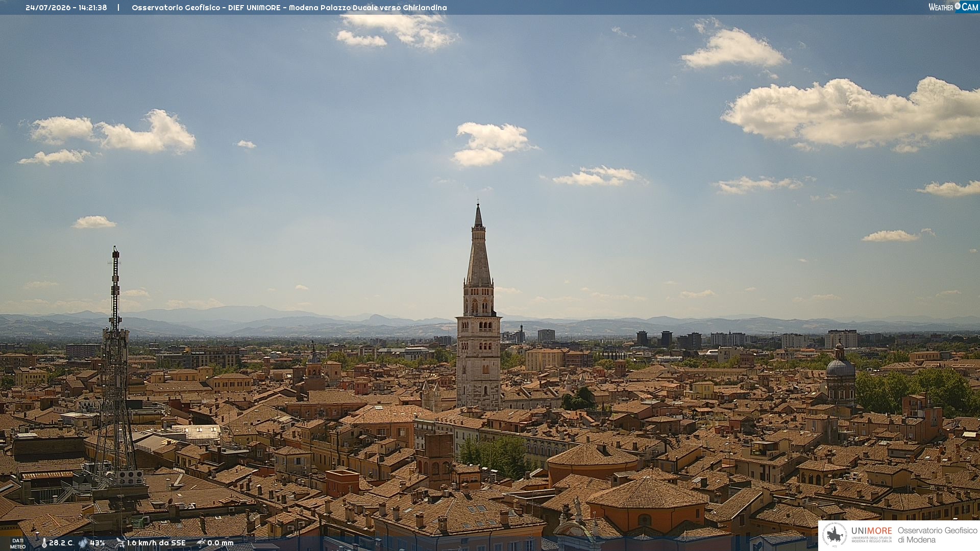The width and height of the screenshot is (980, 551).
Task: Click the WeatherCAM logo
Action: coord(953,7)
